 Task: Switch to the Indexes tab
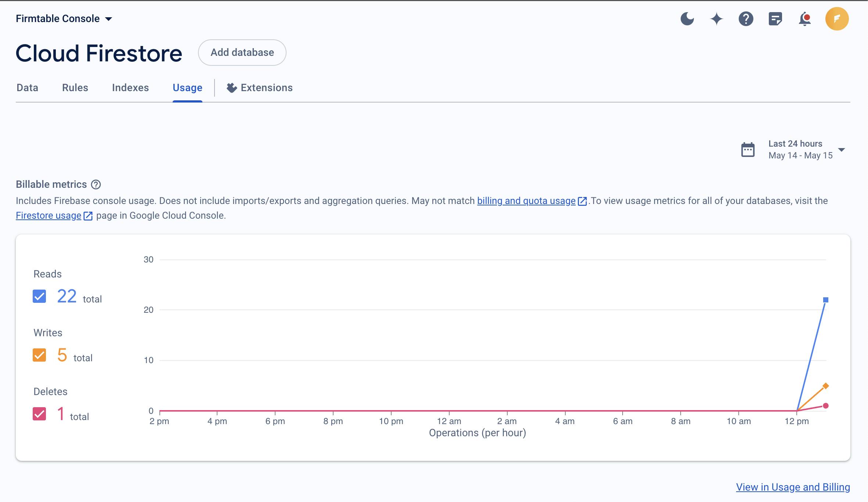pyautogui.click(x=130, y=88)
